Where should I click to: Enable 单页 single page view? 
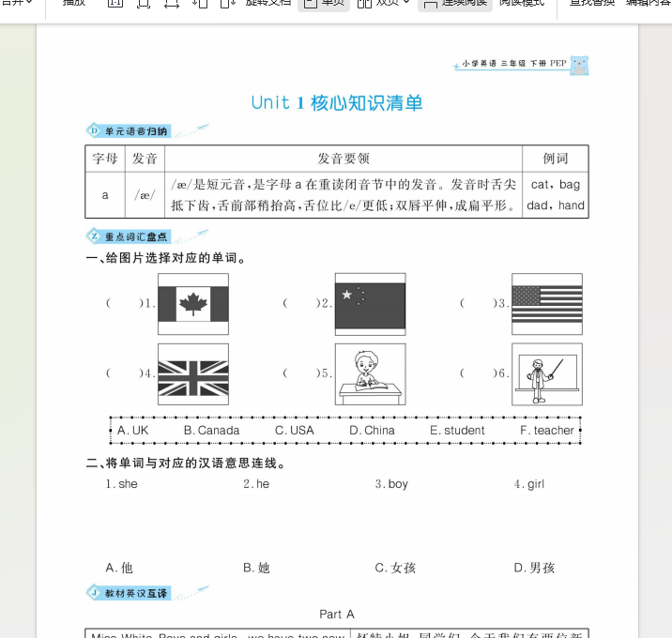pos(324,4)
